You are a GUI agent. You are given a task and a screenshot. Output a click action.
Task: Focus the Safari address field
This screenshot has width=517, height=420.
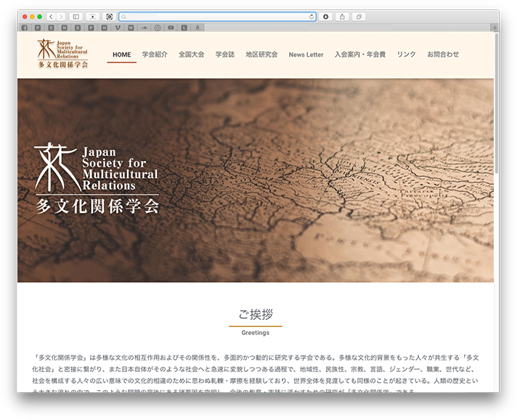click(x=218, y=17)
